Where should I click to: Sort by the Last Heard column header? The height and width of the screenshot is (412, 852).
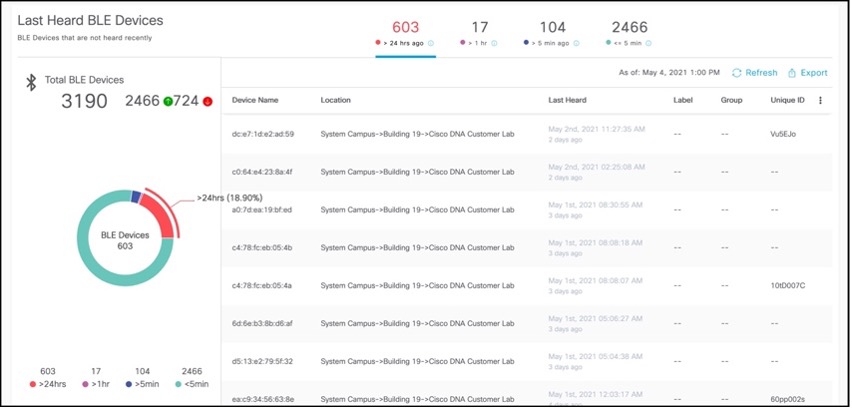(567, 100)
